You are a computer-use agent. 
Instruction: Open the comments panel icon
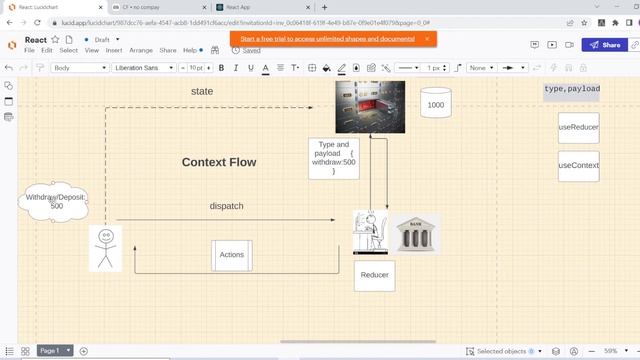pos(535,45)
